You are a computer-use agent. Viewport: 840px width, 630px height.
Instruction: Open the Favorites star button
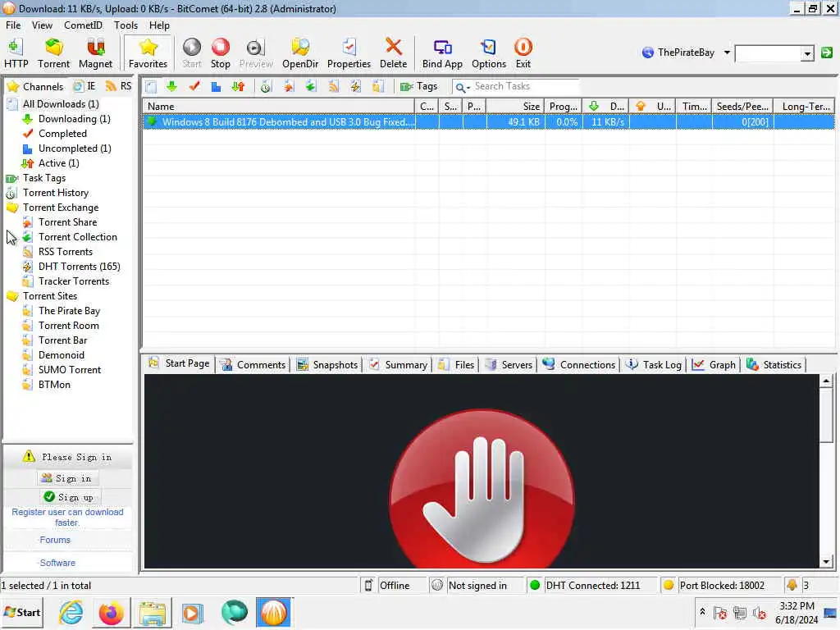(x=148, y=53)
